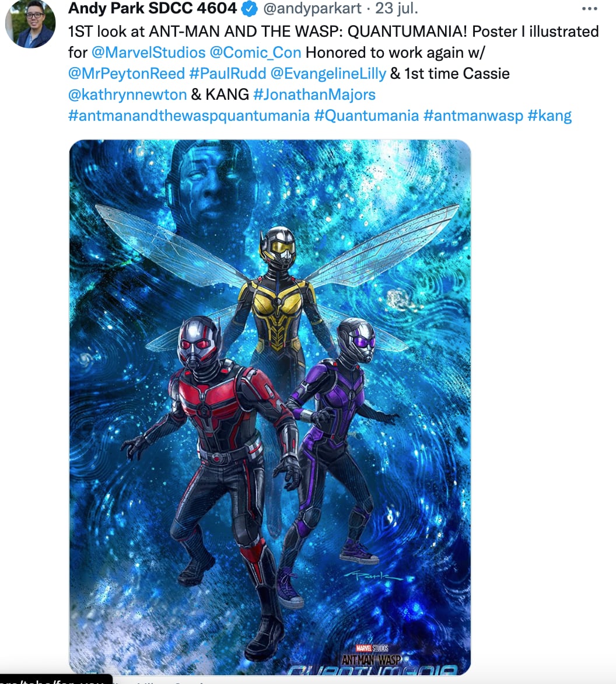Click Andy Park's profile avatar
Image resolution: width=616 pixels, height=684 pixels.
[30, 23]
